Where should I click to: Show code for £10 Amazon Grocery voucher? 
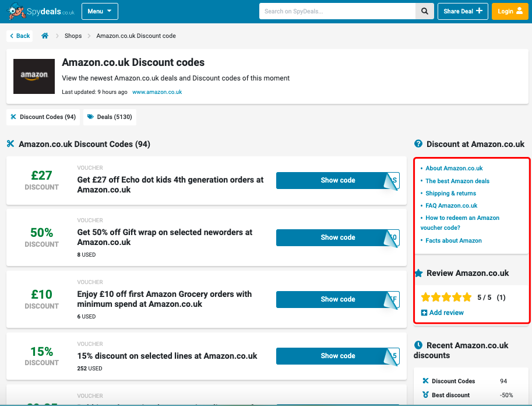(x=338, y=299)
